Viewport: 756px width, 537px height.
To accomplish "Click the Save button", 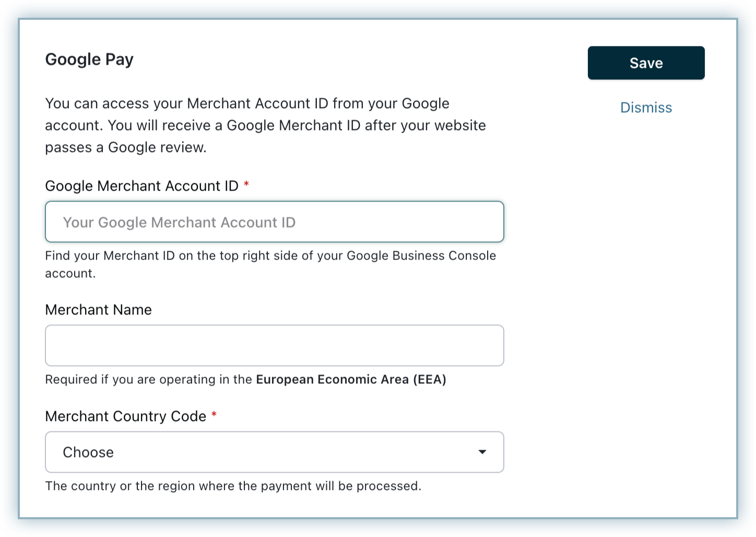I will (646, 63).
